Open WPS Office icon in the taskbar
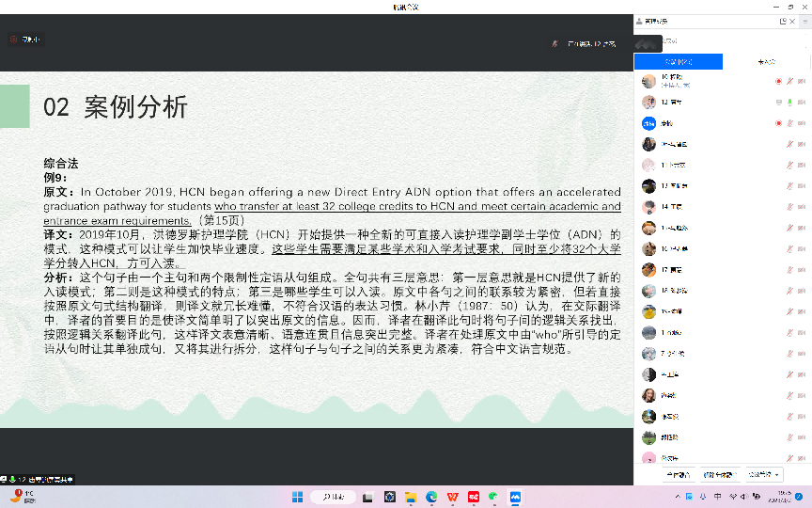Image resolution: width=812 pixels, height=508 pixels. point(452,496)
